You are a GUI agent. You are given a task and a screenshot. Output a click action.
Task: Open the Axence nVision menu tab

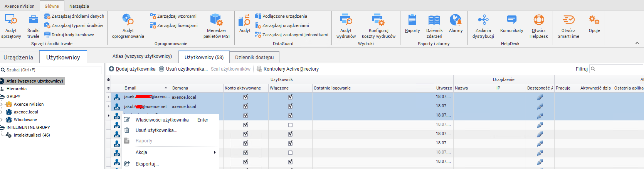point(20,6)
